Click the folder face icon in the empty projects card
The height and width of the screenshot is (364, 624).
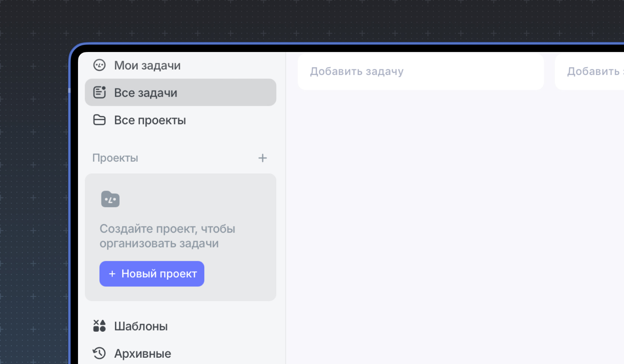(x=110, y=199)
